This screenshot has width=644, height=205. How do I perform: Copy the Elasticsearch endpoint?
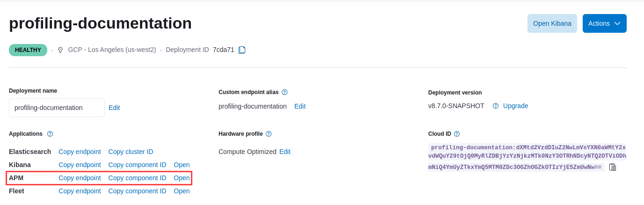(x=80, y=152)
